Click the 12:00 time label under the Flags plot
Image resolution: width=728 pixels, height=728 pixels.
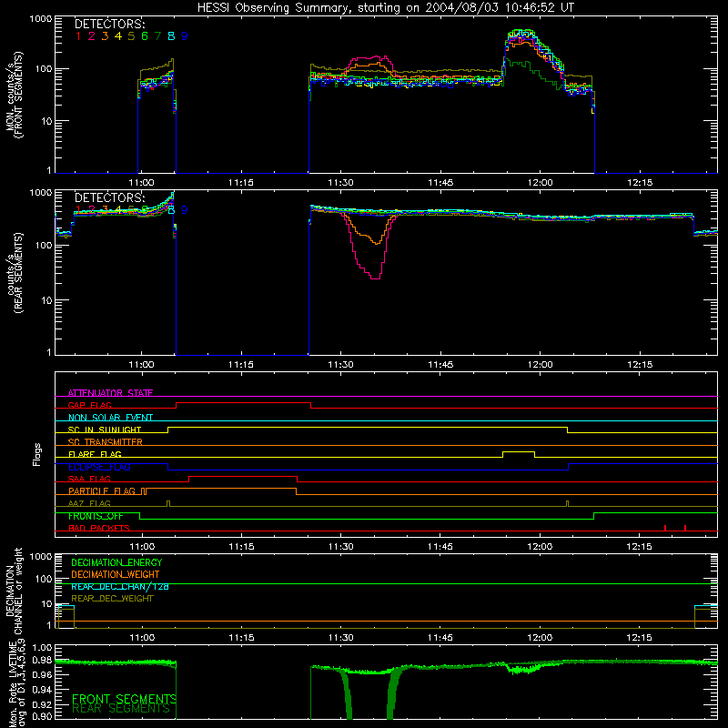click(x=540, y=547)
